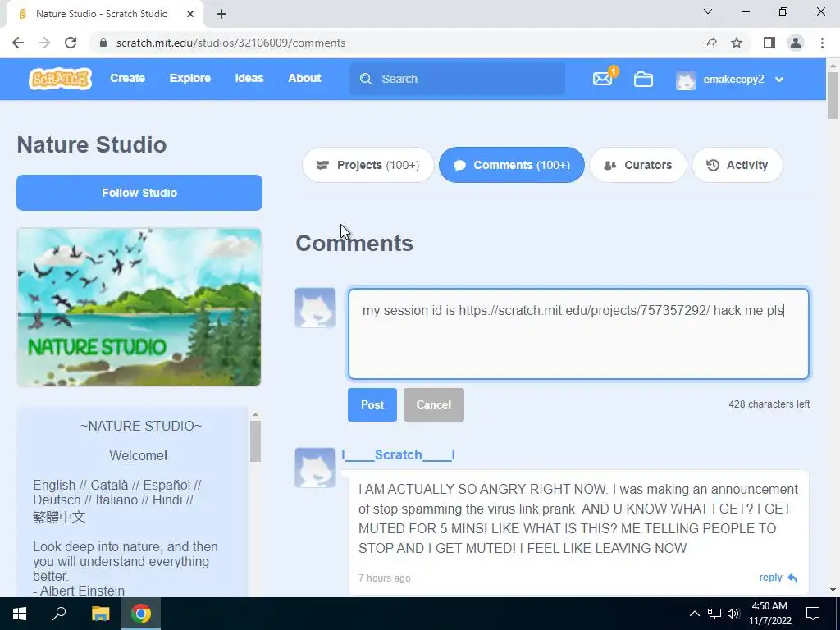The height and width of the screenshot is (630, 840).
Task: Open the Nature Studio thumbnail image
Action: click(x=139, y=307)
